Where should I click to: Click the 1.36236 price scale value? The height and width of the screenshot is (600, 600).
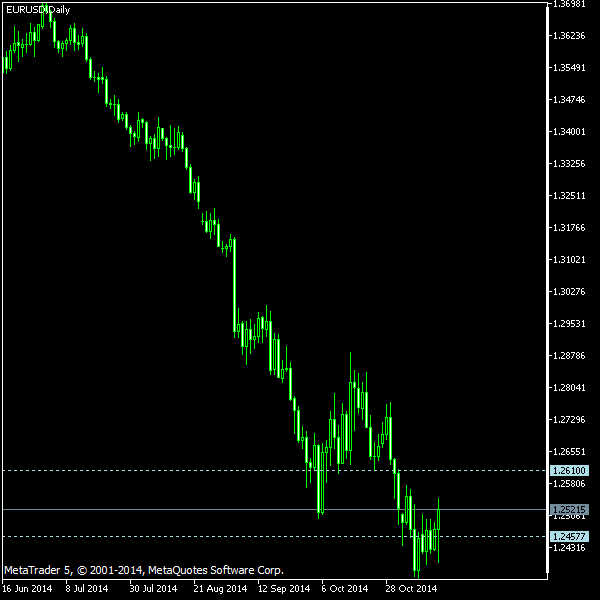569,36
